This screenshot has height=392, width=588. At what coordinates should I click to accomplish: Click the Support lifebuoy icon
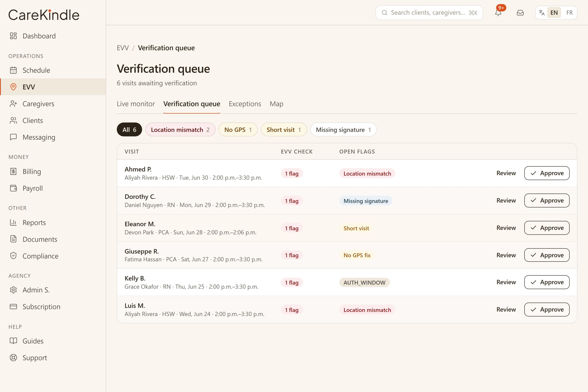(13, 358)
